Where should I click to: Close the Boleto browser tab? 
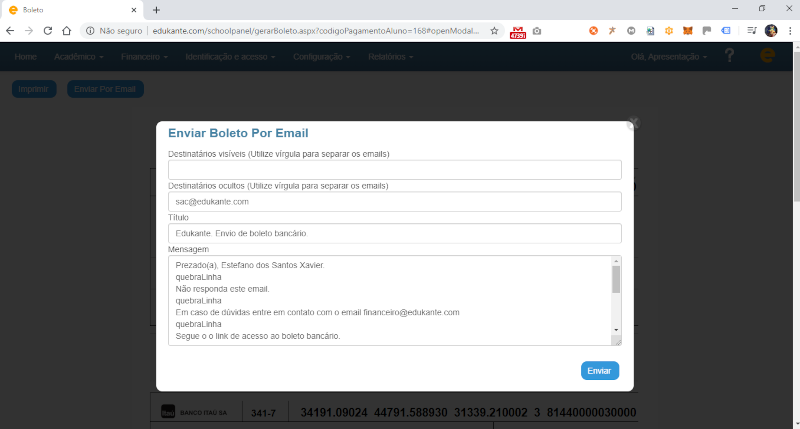pyautogui.click(x=134, y=10)
